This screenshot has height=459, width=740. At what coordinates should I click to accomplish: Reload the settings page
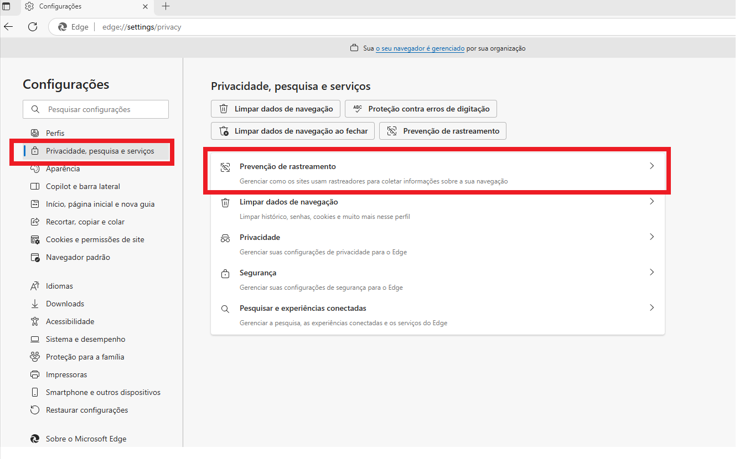[x=33, y=27]
